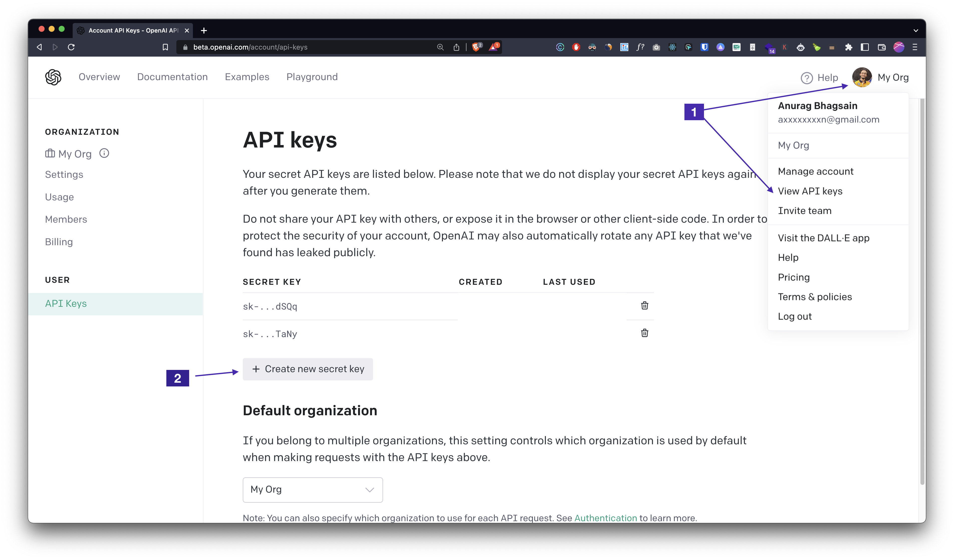The width and height of the screenshot is (954, 560).
Task: Click the page vertical scrollbar
Action: pos(922,291)
